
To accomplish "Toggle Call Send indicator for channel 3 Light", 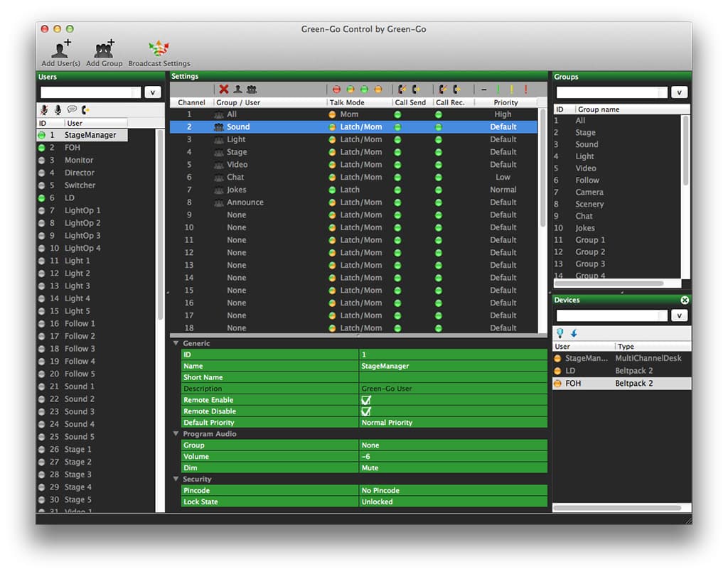I will coord(397,140).
